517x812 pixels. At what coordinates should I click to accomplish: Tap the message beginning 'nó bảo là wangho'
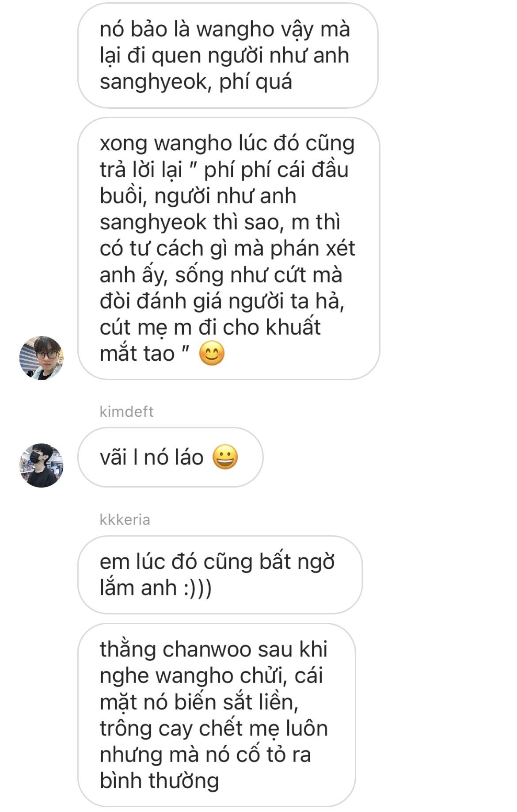[x=228, y=56]
